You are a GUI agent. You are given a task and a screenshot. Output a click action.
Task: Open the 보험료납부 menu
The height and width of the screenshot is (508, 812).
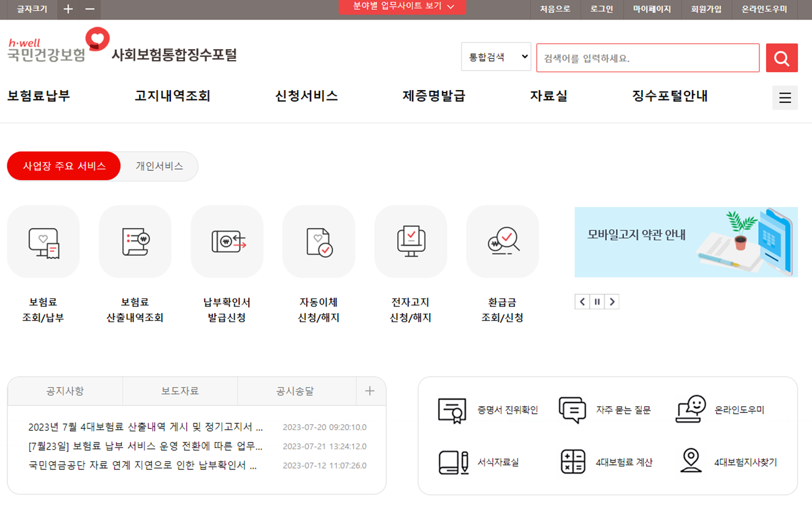point(39,96)
